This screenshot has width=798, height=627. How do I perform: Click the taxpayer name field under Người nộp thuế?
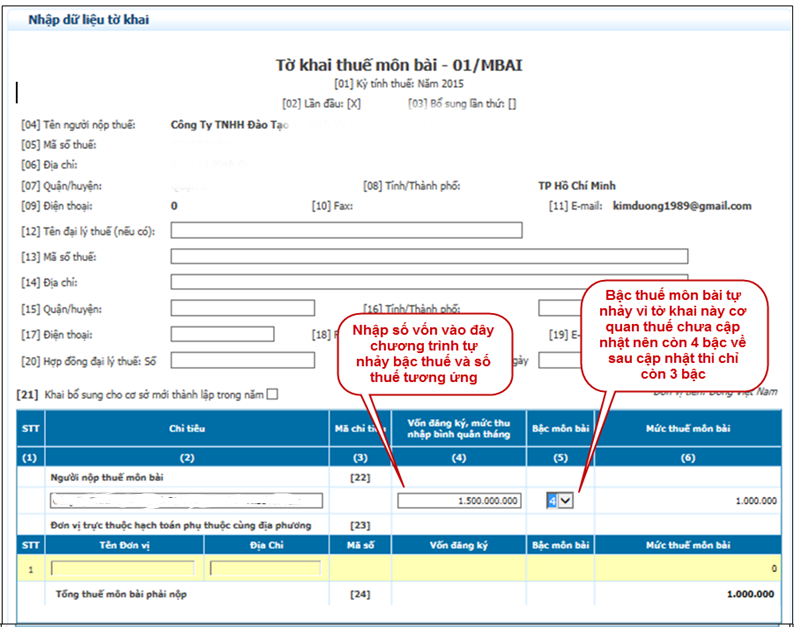(187, 500)
